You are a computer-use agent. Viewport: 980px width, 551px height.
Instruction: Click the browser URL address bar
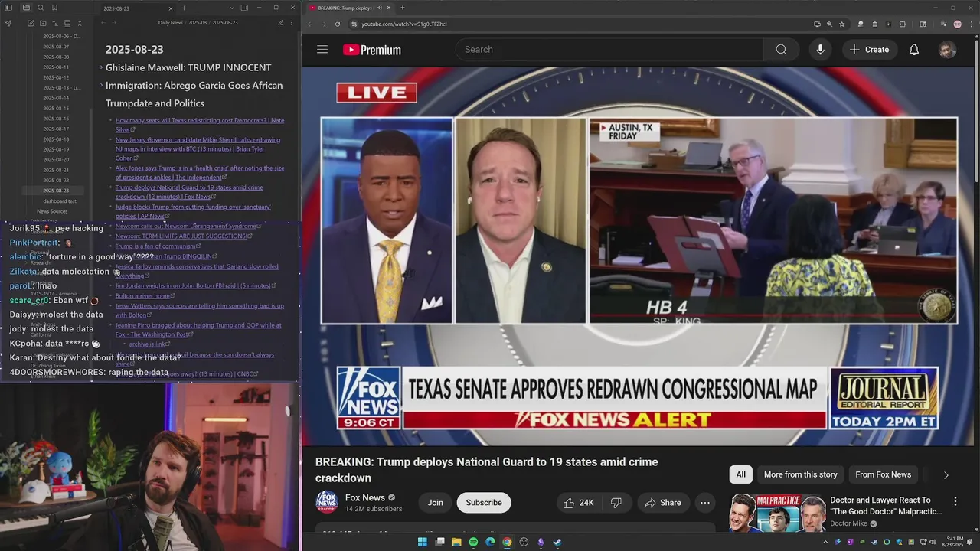point(582,24)
